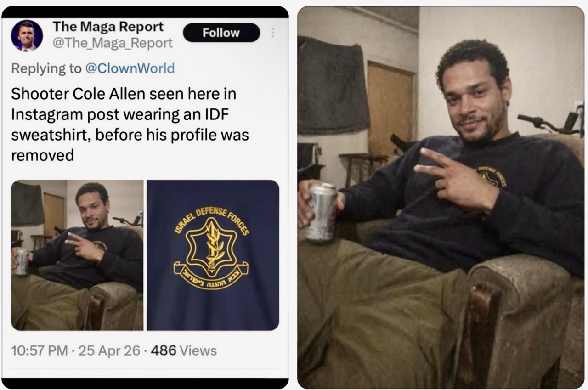The image size is (588, 390).
Task: Click the 10:57 PM timestamp
Action: point(39,350)
